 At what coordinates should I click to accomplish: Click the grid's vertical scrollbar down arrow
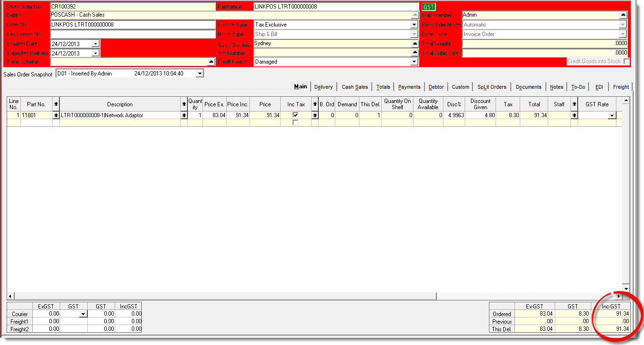[x=626, y=289]
